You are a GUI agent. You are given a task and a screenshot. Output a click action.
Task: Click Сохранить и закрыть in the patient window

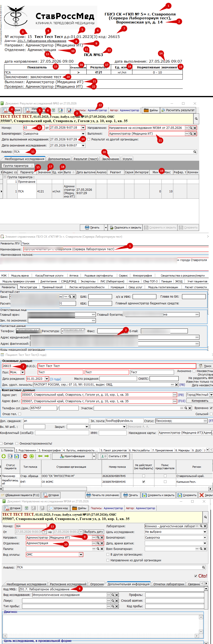[x=159, y=495]
